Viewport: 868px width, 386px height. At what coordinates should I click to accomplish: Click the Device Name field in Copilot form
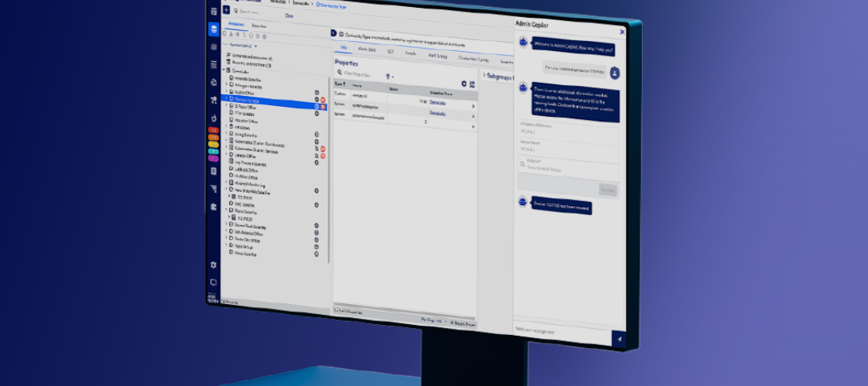click(567, 149)
